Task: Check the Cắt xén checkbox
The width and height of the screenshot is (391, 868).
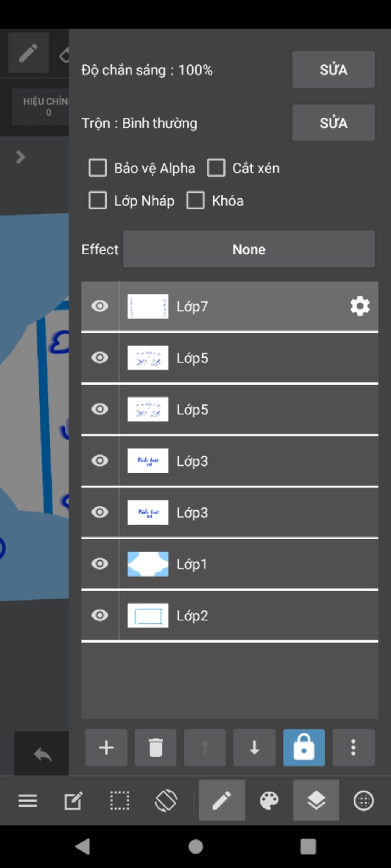Action: coord(216,168)
